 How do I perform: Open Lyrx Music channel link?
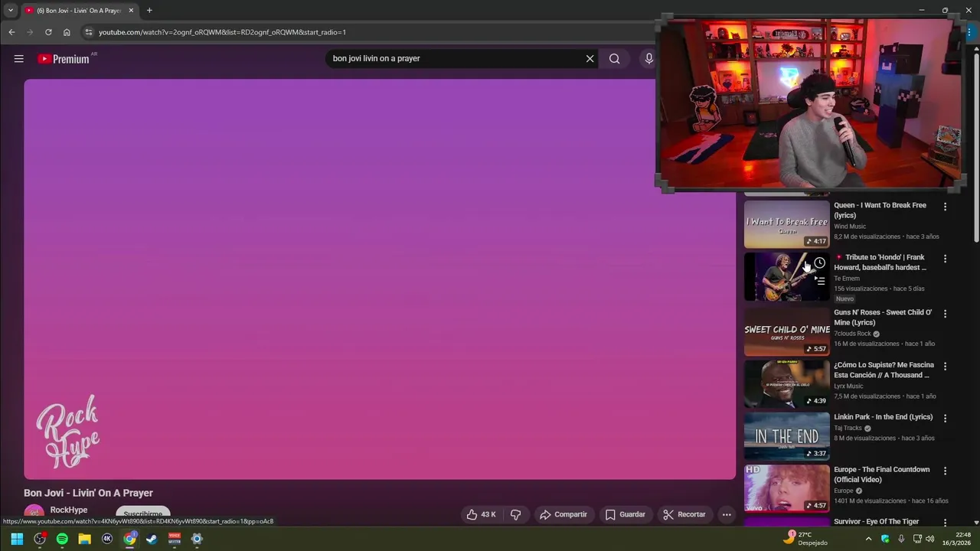(x=848, y=386)
